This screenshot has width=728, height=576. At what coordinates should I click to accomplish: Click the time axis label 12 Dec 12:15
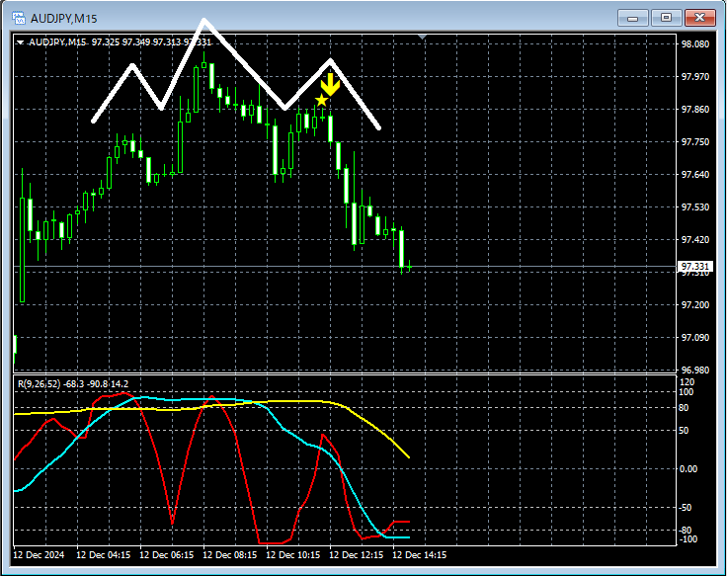[x=357, y=554]
